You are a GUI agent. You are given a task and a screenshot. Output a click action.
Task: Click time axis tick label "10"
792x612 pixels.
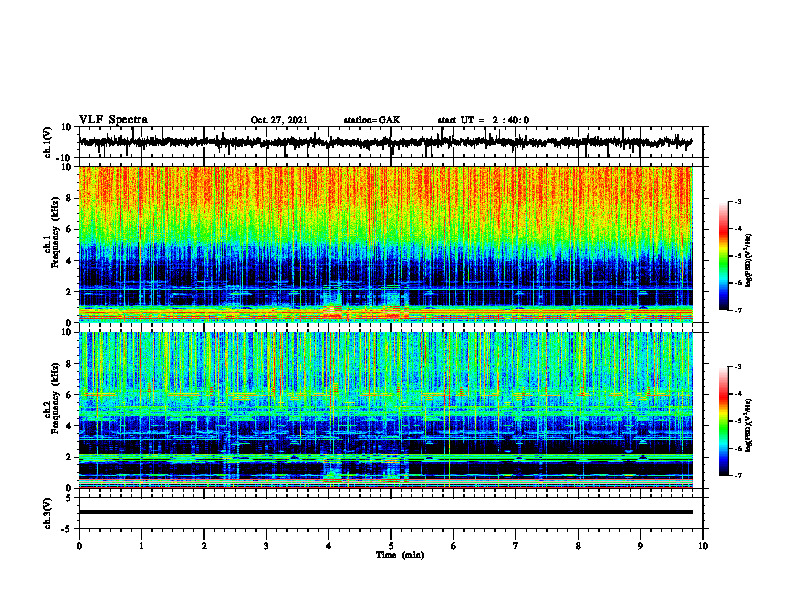click(x=703, y=546)
